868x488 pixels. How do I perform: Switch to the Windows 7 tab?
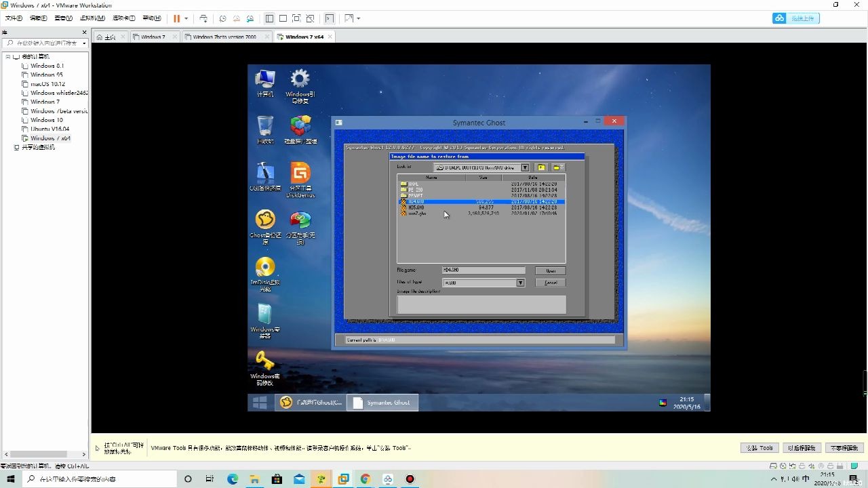153,37
